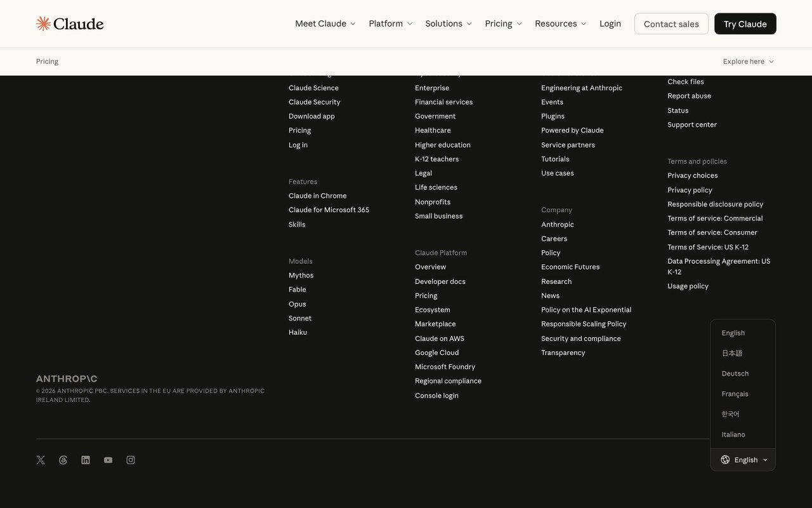
Task: Open the Threads social link
Action: click(x=63, y=460)
